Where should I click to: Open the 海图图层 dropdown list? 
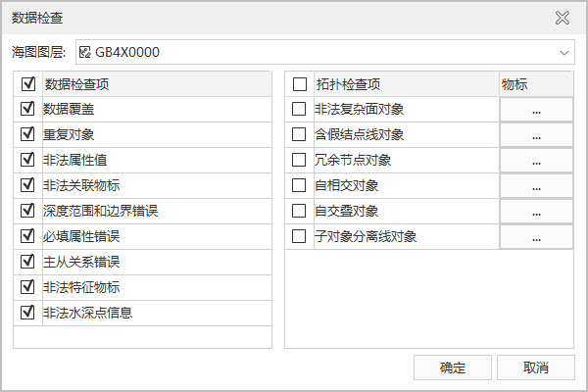click(x=564, y=52)
